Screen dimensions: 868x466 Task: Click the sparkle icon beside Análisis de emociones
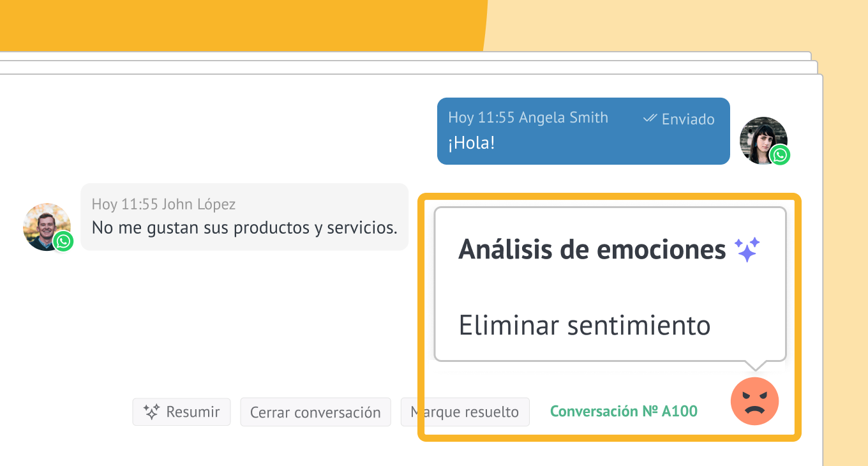(x=747, y=250)
